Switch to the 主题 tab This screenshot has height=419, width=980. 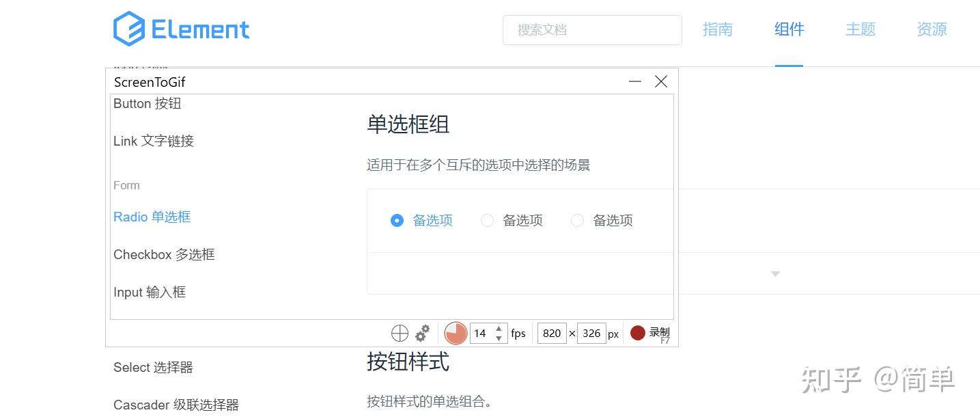click(x=860, y=29)
